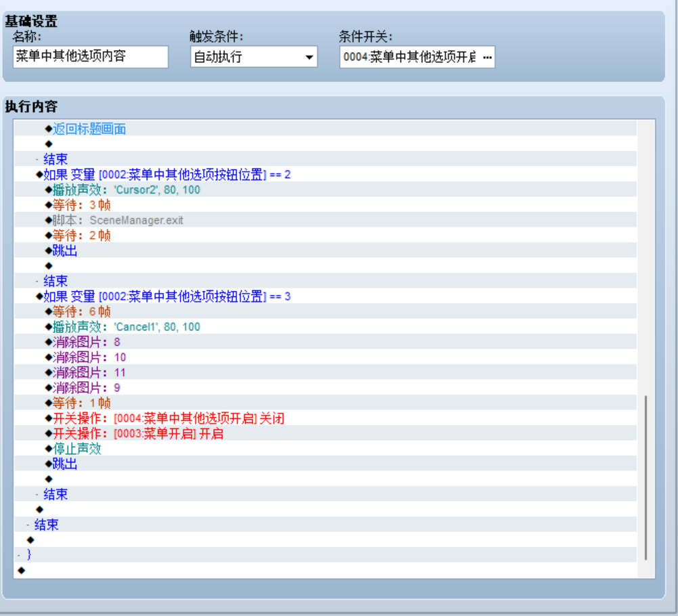Click the 条件开关 field showing 0004
Viewport: 678px width, 616px height.
[417, 57]
